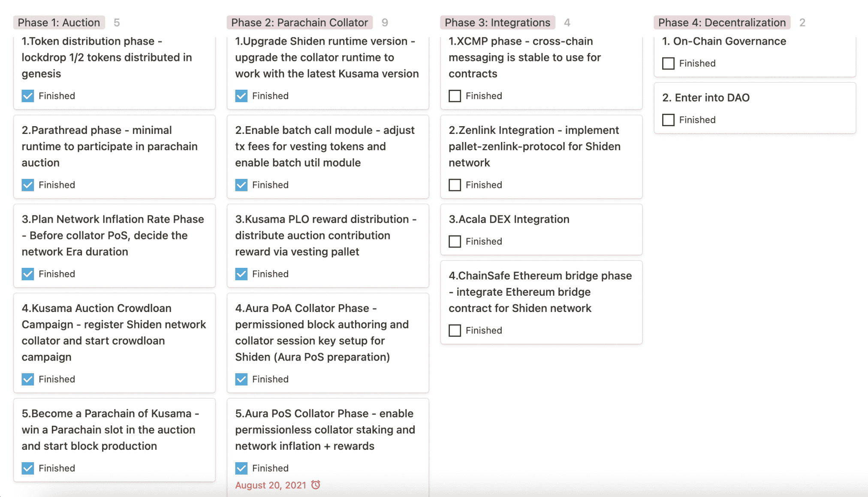Image resolution: width=868 pixels, height=497 pixels.
Task: Open the Kusama Auction Crowdloan Campaign card
Action: 115,343
